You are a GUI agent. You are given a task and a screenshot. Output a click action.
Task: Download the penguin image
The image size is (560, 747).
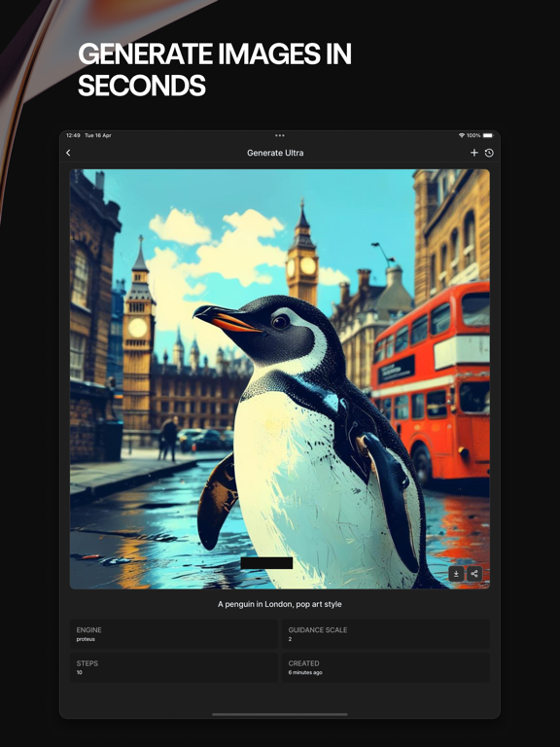456,574
